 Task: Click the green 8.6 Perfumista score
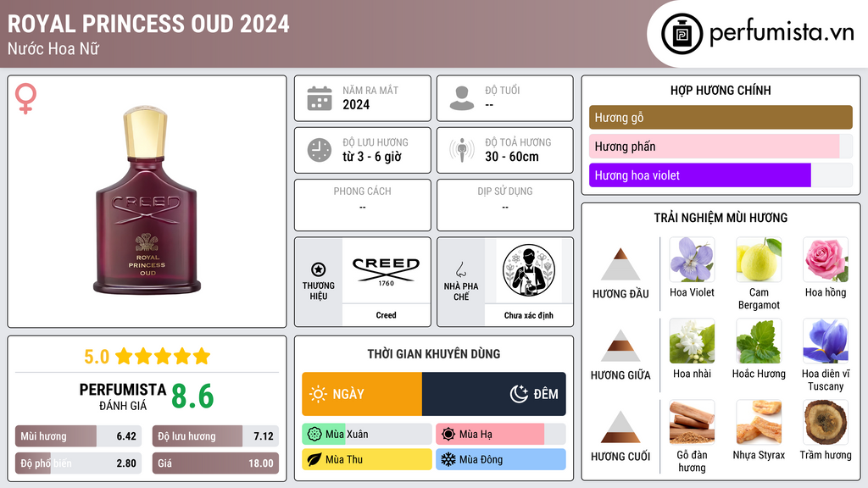(192, 396)
